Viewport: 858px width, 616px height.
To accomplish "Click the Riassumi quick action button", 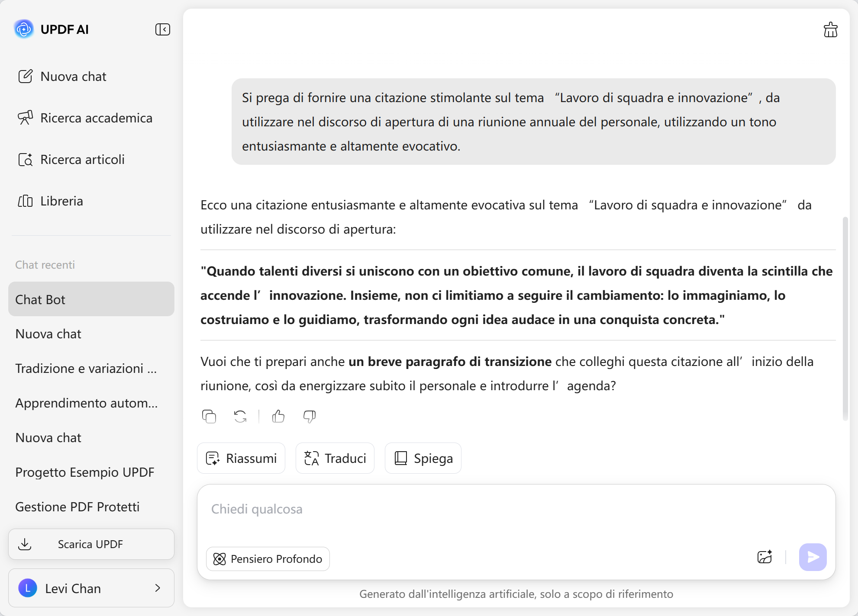I will [x=241, y=458].
